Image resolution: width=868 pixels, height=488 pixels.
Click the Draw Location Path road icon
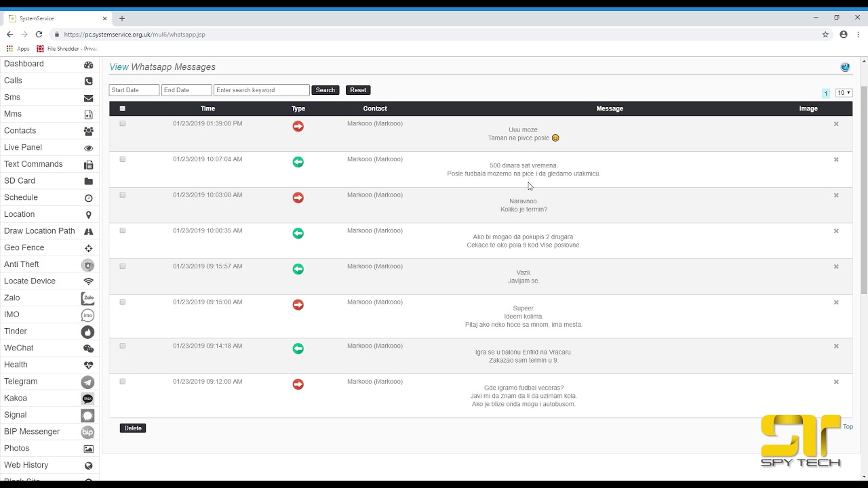pos(88,232)
